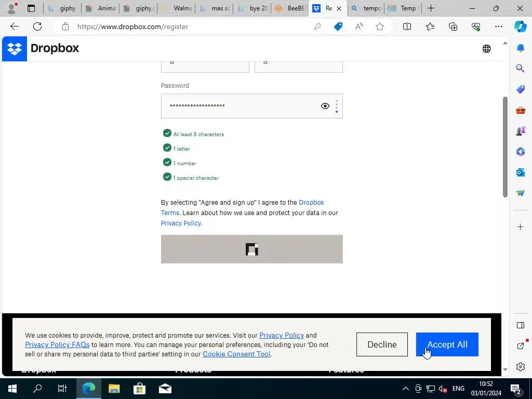532x399 pixels.
Task: Switch to the Temp mail tab
Action: click(403, 8)
